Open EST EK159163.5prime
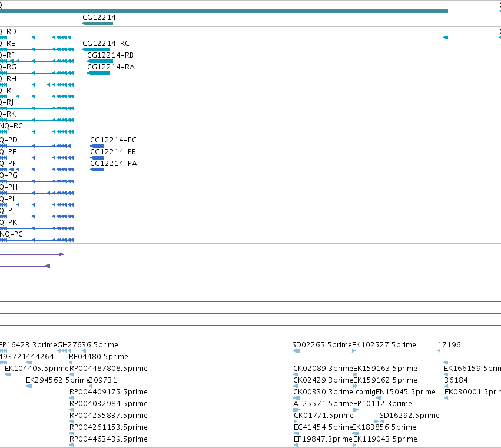Viewport: 501px width, 448px height. [385, 369]
